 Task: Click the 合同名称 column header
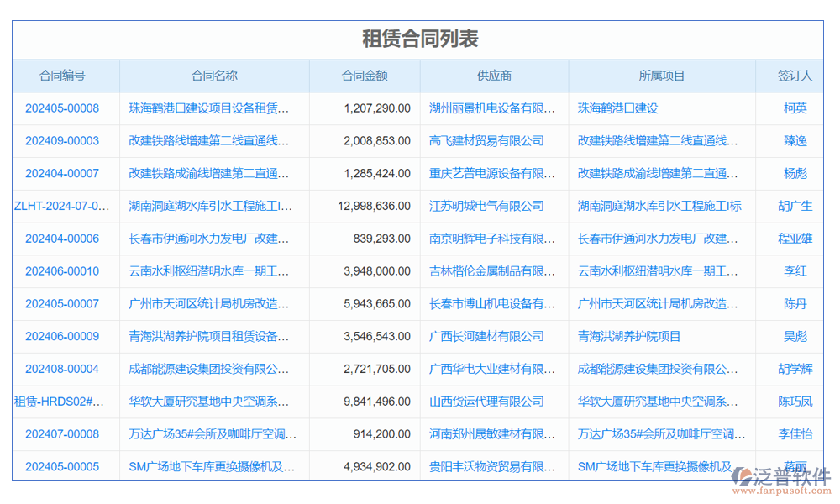click(x=214, y=76)
